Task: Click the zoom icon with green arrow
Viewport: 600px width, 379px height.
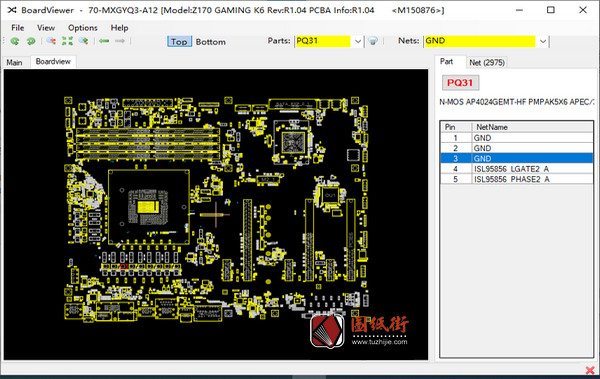Action: [x=83, y=41]
